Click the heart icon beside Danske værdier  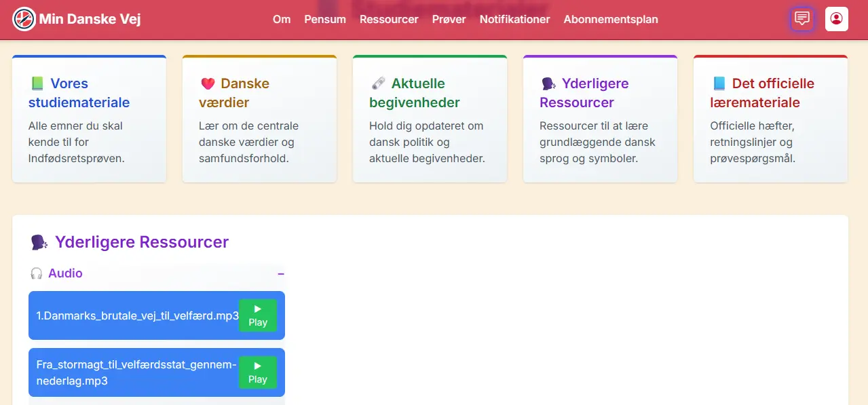coord(208,84)
